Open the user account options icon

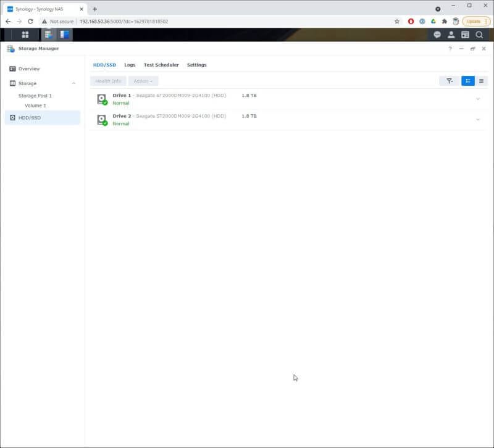(x=451, y=35)
